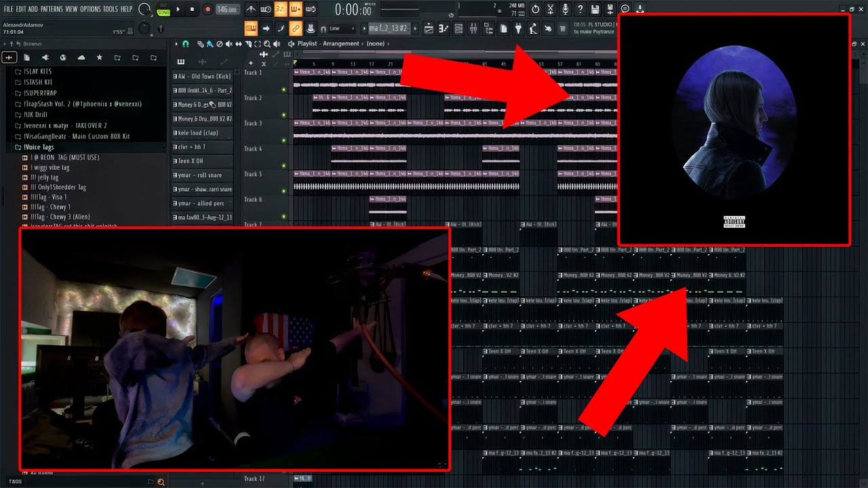Toggle the orange link/multilink controllers icon

click(x=296, y=28)
